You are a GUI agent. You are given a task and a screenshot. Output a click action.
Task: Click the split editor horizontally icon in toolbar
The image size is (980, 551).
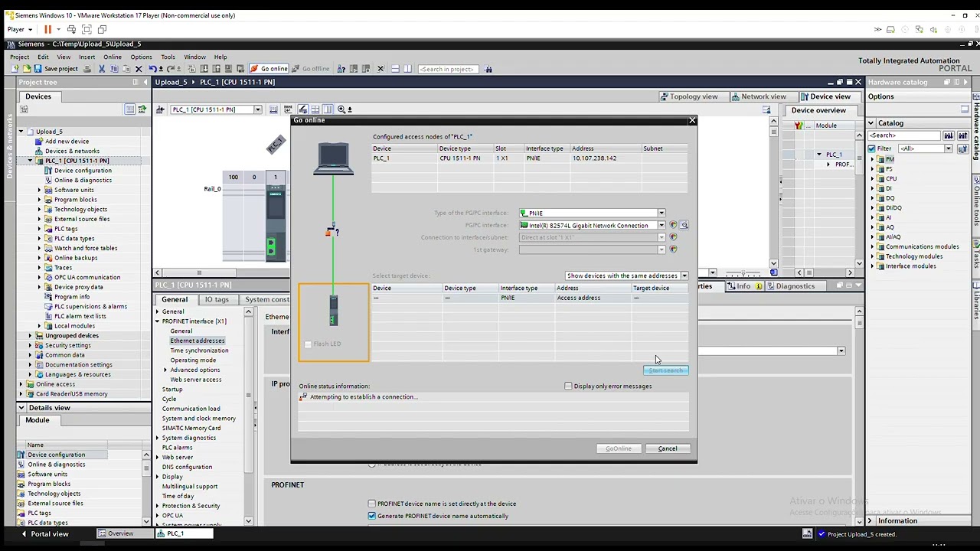[395, 69]
